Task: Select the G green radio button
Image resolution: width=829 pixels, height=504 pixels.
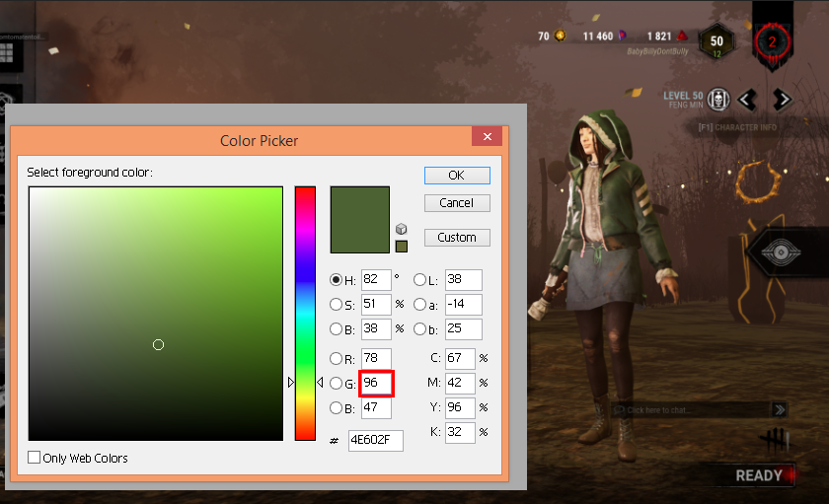Action: pos(336,383)
